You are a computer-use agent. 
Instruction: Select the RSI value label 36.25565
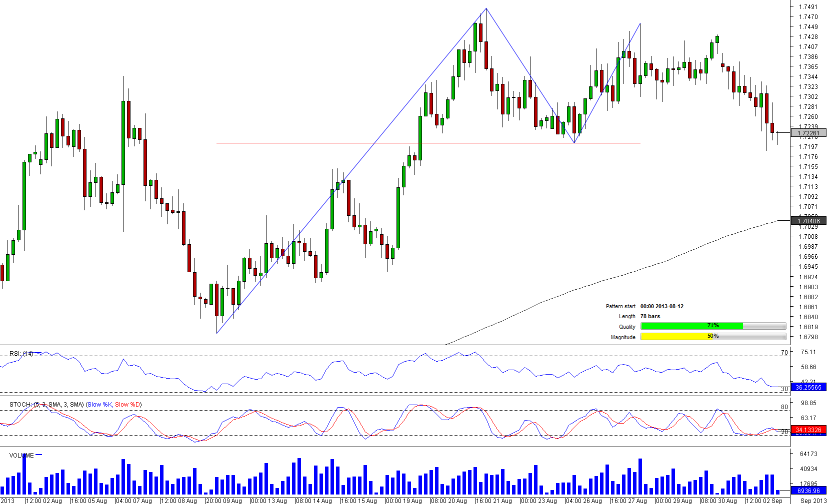click(808, 387)
